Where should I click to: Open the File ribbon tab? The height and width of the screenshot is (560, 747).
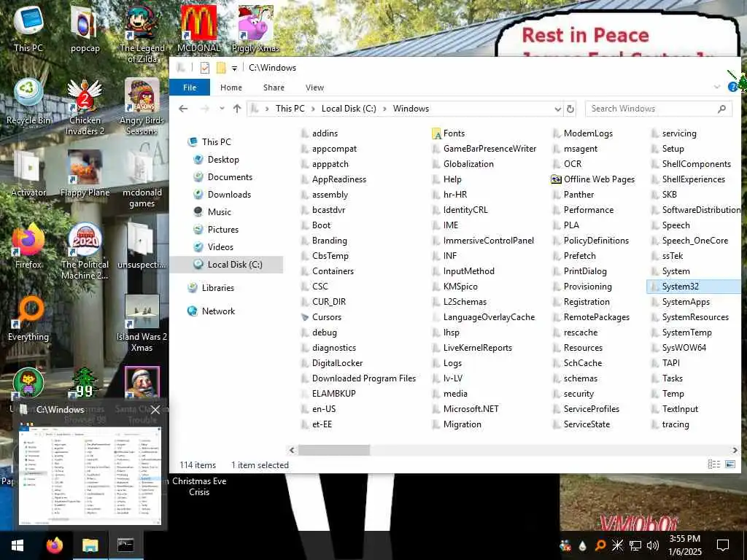(190, 87)
